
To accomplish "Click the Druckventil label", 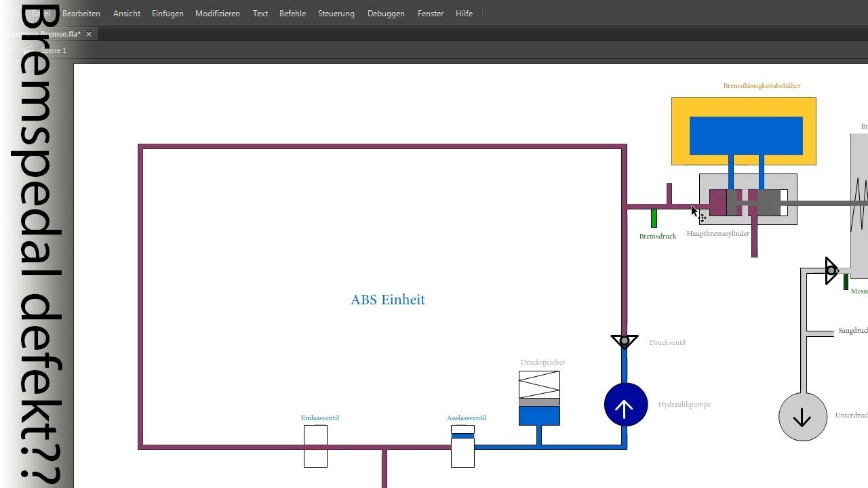I will [667, 343].
